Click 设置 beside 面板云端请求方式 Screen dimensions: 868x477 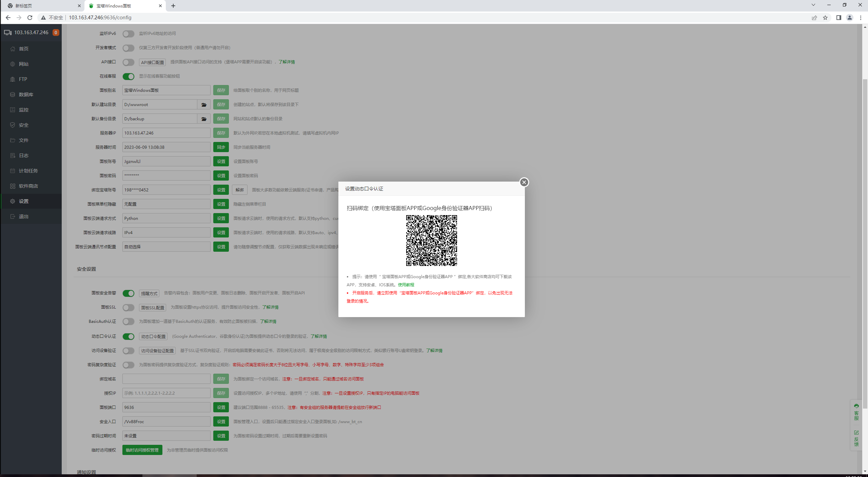tap(221, 219)
